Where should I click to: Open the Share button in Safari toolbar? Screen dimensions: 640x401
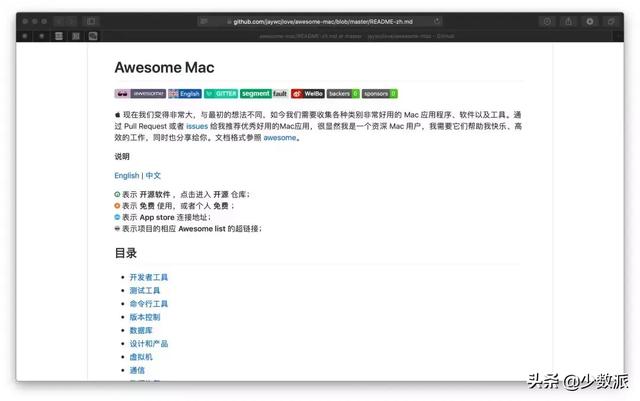(x=568, y=21)
